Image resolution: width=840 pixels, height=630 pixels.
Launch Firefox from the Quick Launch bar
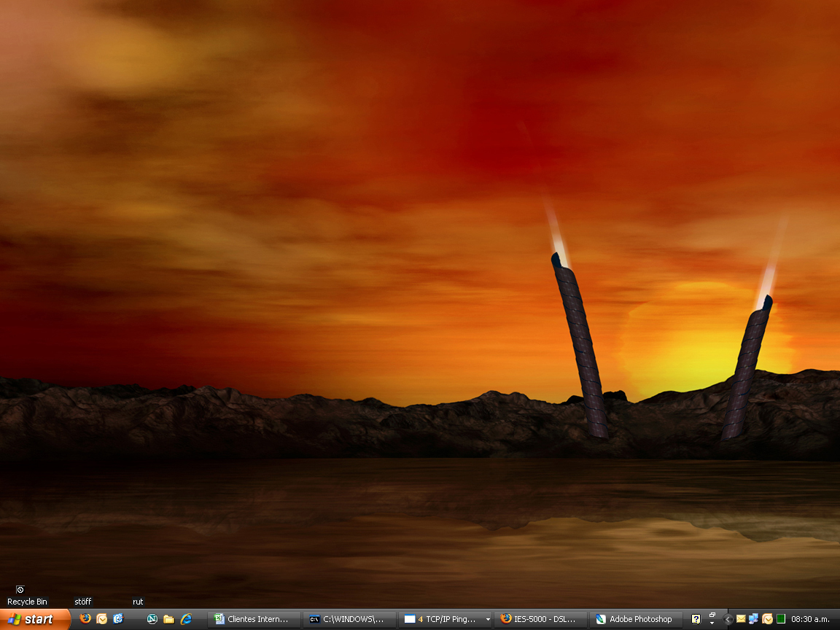point(85,619)
